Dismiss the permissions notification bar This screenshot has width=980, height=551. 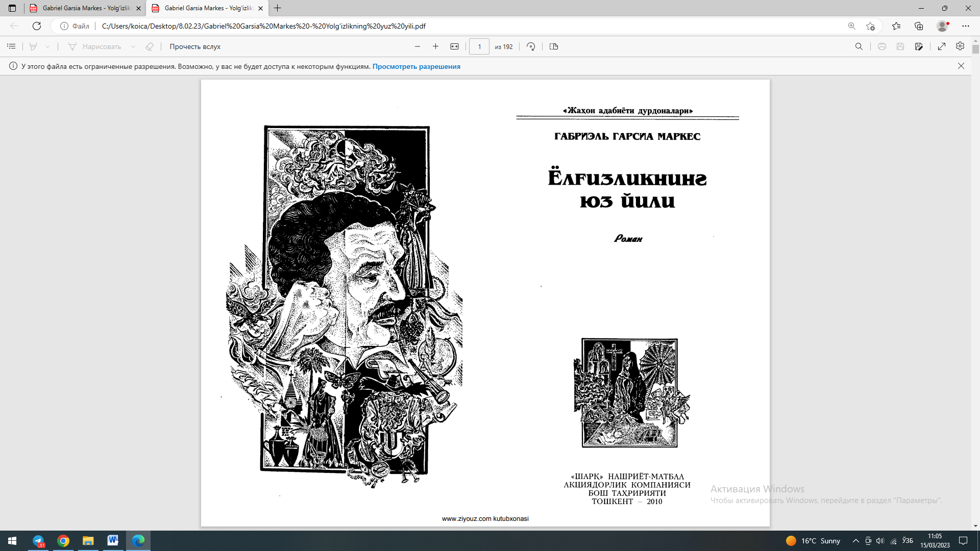[x=961, y=66]
